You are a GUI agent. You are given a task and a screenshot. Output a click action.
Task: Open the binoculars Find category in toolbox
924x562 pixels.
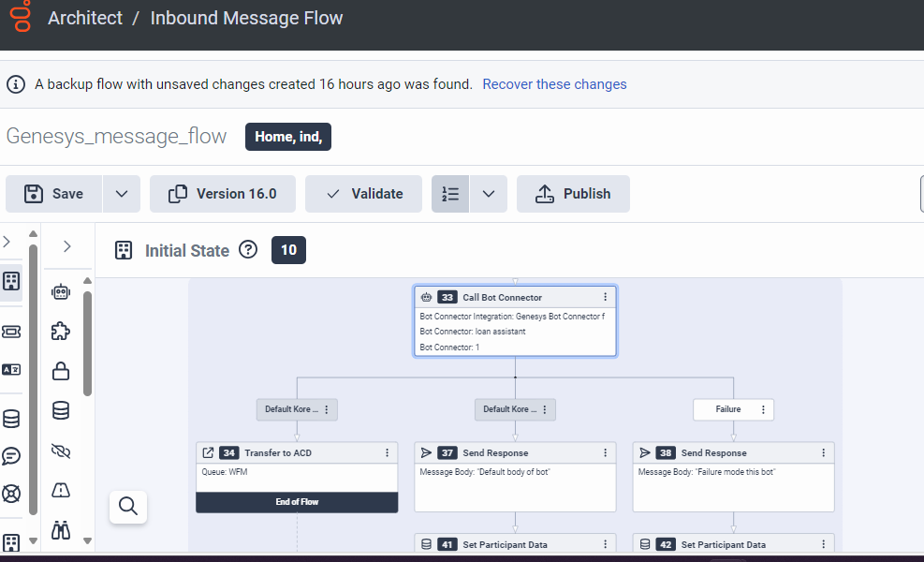click(61, 531)
